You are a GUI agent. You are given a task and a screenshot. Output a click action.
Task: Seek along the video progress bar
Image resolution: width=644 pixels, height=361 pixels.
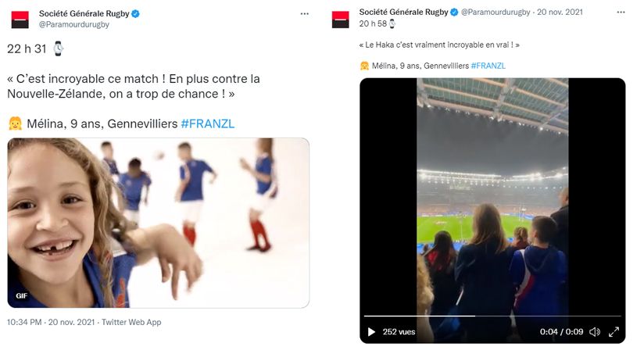(x=492, y=316)
